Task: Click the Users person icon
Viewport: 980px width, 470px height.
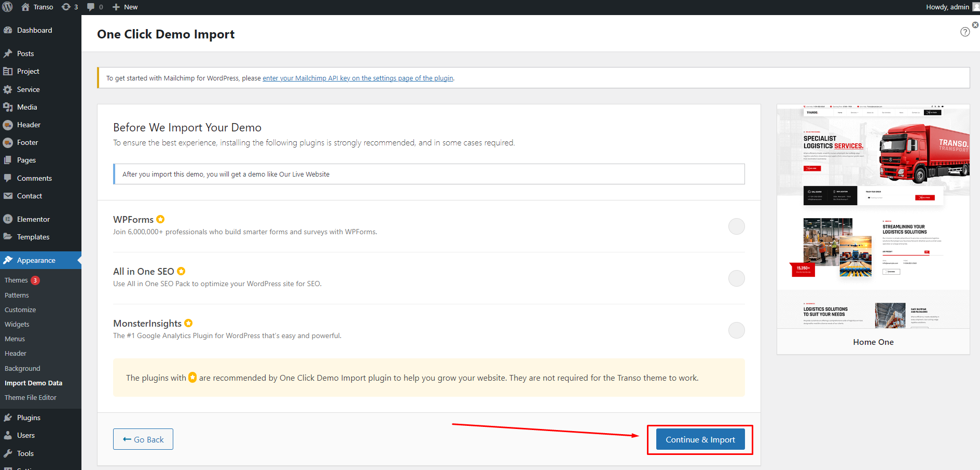Action: click(8, 435)
